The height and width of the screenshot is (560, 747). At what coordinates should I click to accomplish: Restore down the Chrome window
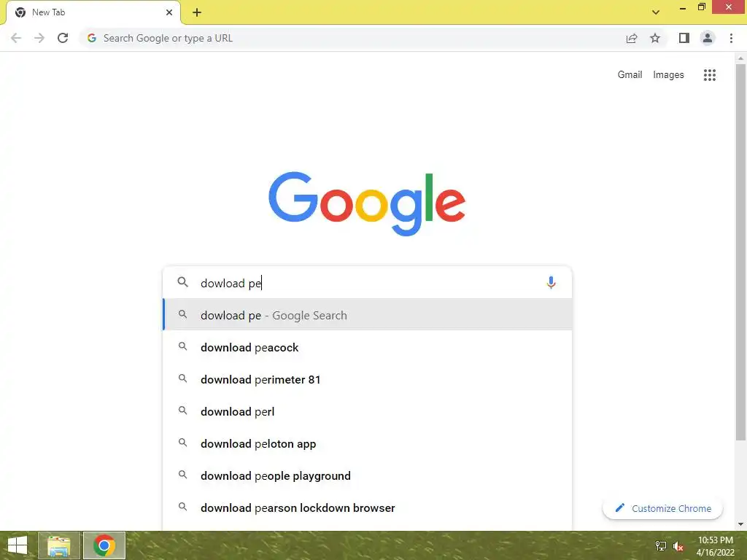702,7
